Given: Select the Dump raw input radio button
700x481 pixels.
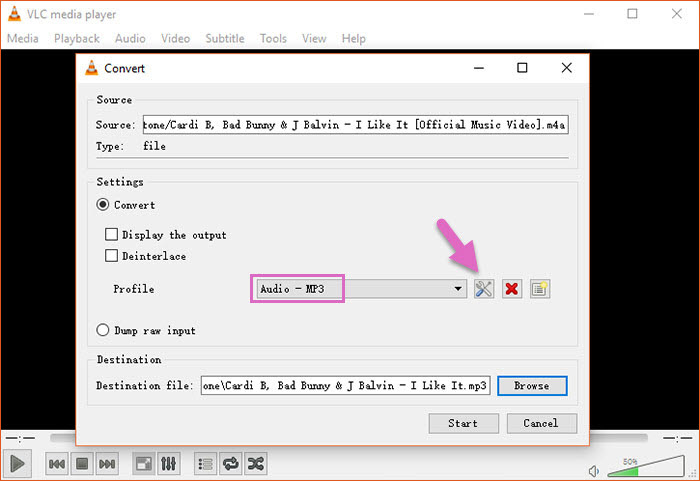Looking at the screenshot, I should (x=103, y=330).
